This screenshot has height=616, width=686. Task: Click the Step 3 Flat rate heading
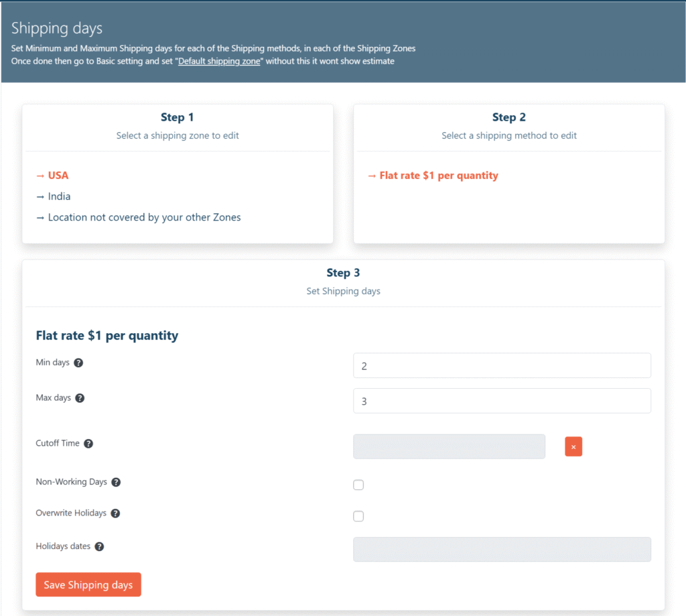(107, 335)
